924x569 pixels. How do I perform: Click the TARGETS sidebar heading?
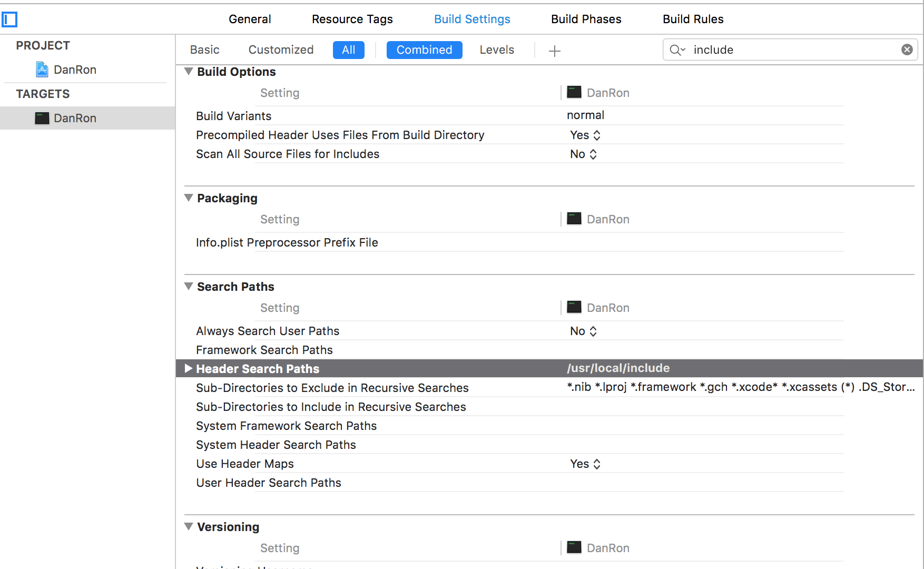coord(43,94)
